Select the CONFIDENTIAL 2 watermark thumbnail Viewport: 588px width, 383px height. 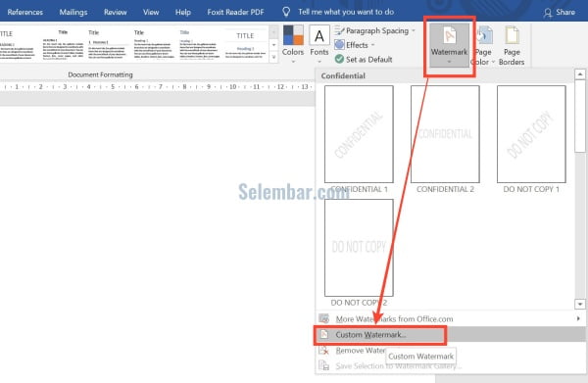445,134
